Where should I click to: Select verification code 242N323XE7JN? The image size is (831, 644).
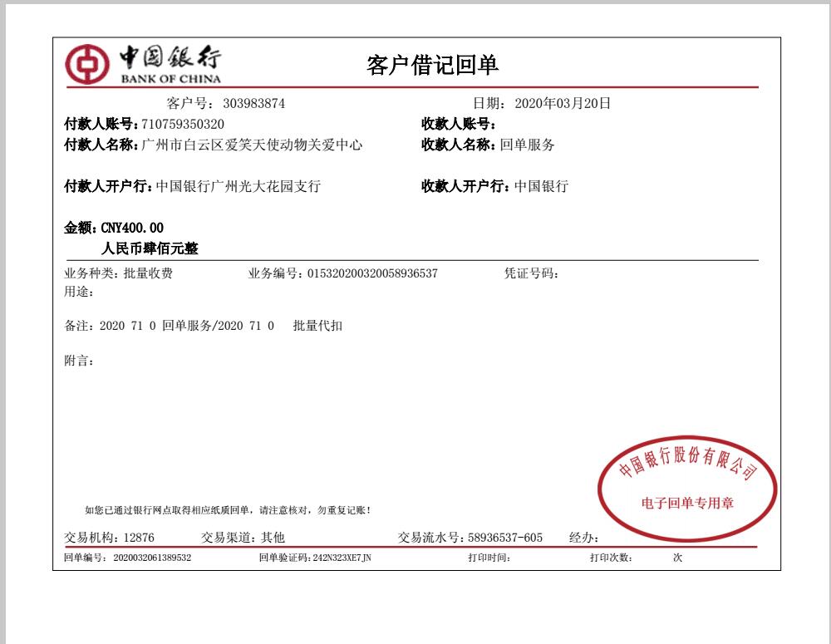pos(342,558)
